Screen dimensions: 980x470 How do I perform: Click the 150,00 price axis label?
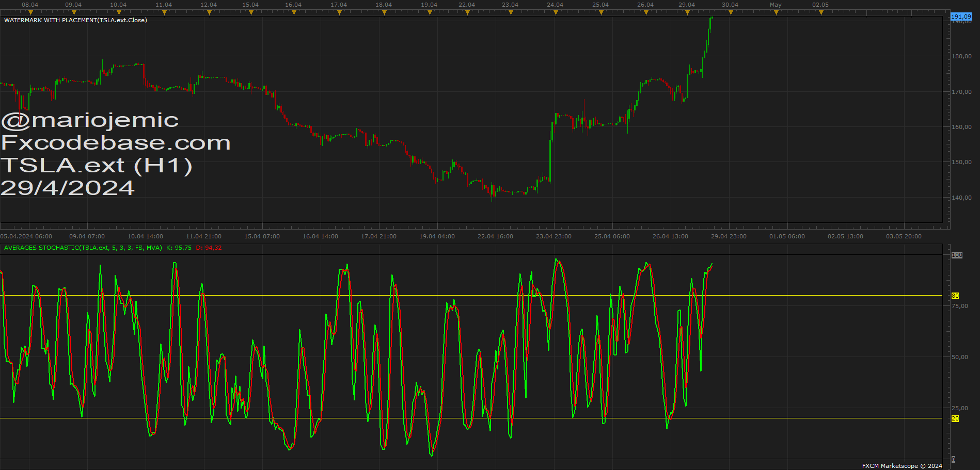click(961, 162)
